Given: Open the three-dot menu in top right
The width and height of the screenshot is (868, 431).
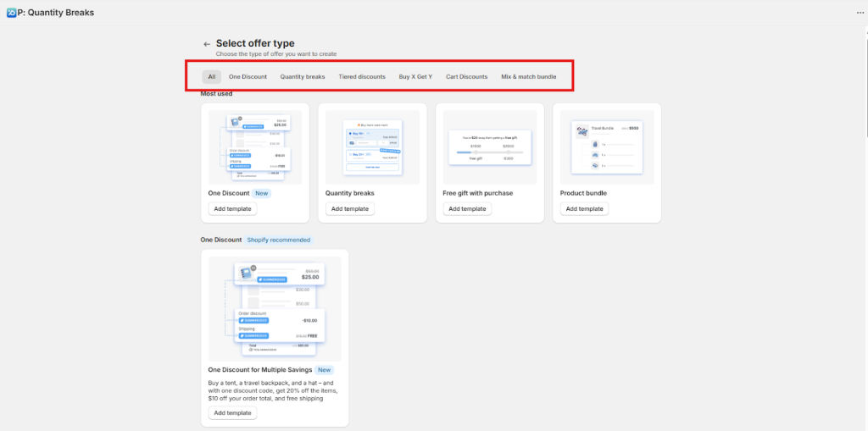Looking at the screenshot, I should pyautogui.click(x=860, y=13).
